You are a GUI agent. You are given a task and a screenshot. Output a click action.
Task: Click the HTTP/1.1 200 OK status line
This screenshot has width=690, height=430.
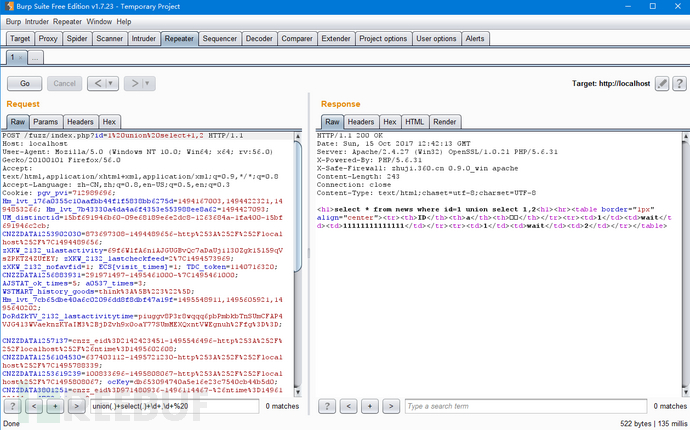point(350,136)
